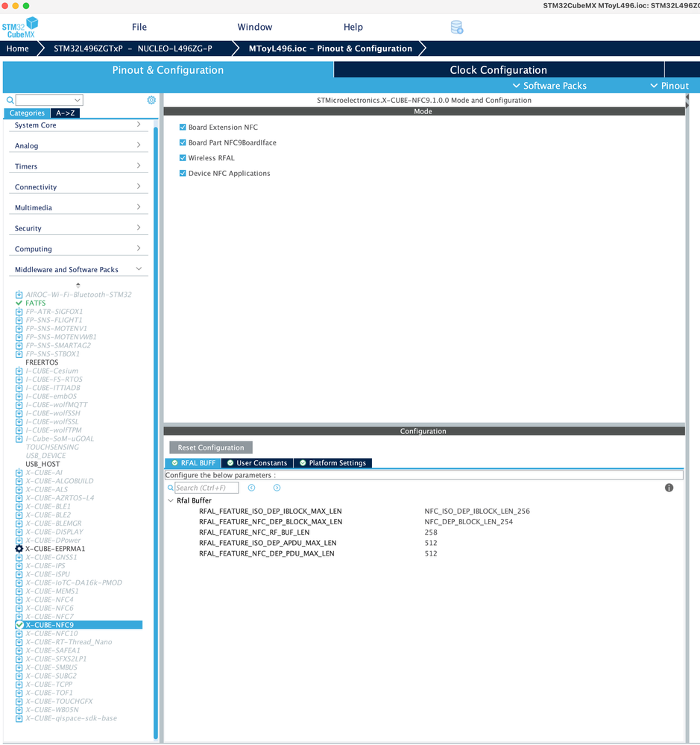Click STM32L496ZGTxP NUCLEO-L496ZG-P breadcrumb
Viewport: 700px width, 745px height.
pos(133,48)
